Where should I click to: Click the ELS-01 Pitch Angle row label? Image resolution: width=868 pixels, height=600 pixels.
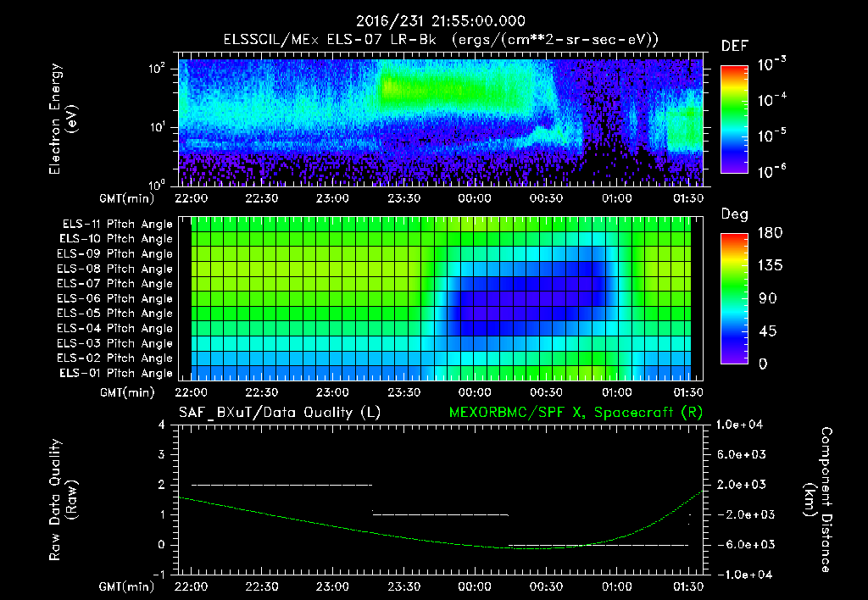(116, 373)
